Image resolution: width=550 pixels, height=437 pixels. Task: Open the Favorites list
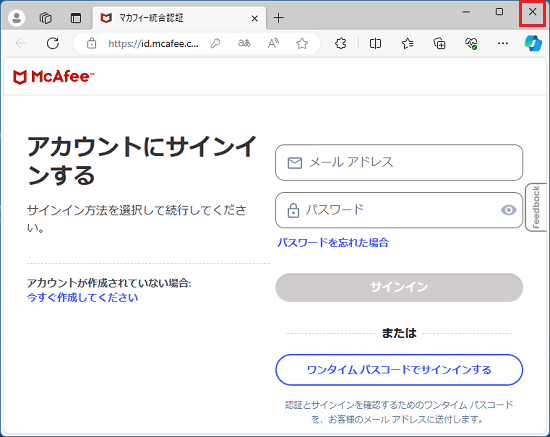pos(408,43)
